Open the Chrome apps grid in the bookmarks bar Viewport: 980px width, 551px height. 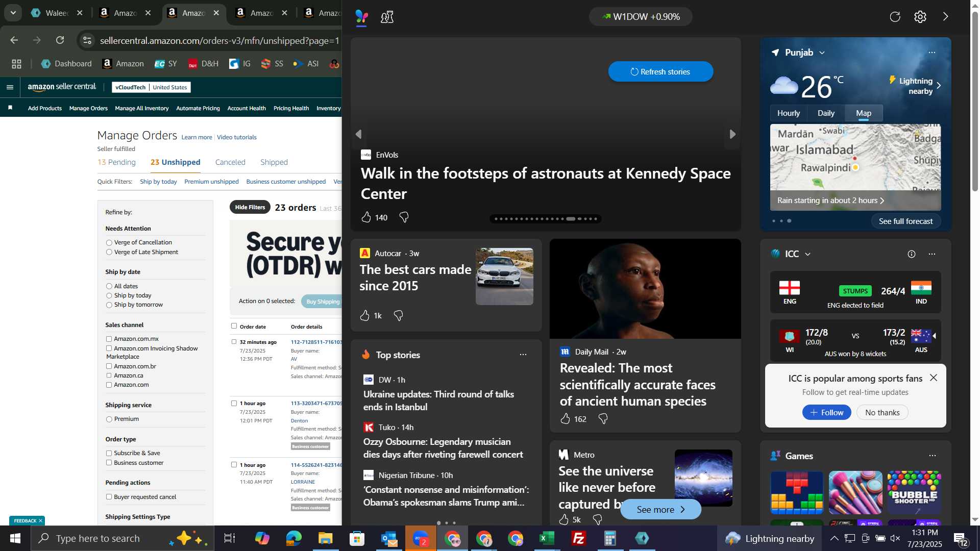tap(17, 64)
